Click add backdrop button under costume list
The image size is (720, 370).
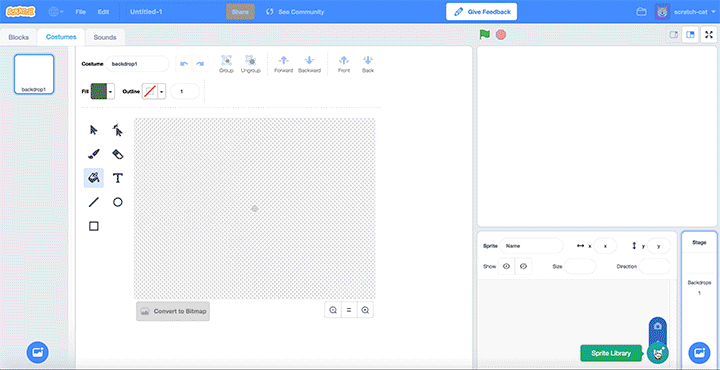pos(38,352)
